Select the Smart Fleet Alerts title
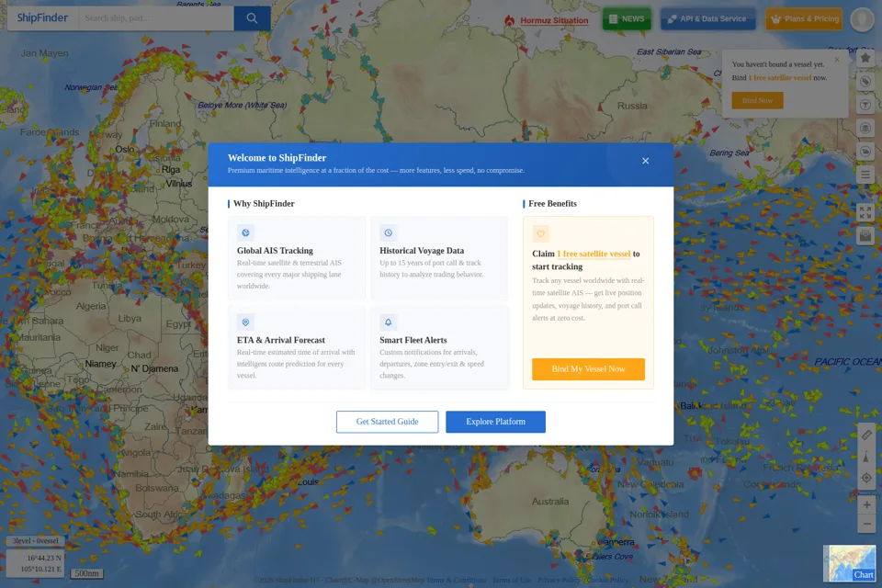Viewport: 882px width, 588px height. [413, 340]
